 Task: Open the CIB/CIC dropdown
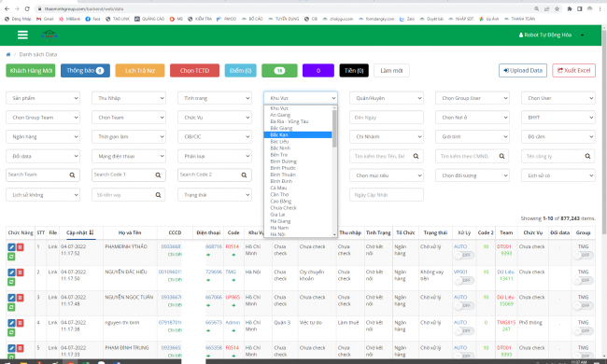click(x=215, y=137)
